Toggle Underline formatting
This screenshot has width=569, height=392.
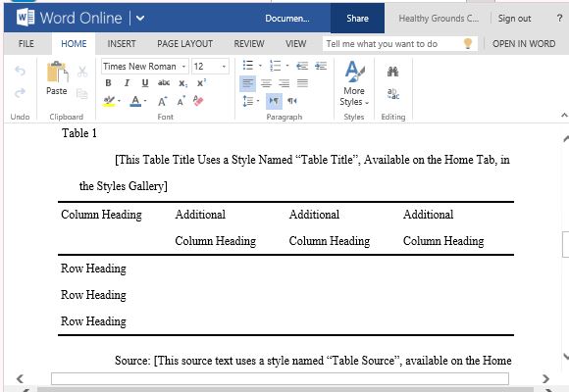pyautogui.click(x=145, y=83)
